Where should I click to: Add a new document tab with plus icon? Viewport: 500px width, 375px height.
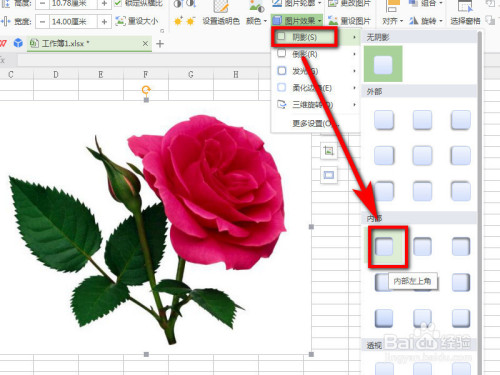(x=160, y=44)
